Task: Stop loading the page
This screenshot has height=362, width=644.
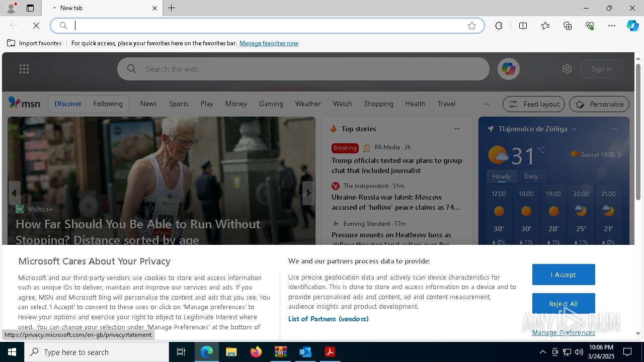Action: coord(36,26)
